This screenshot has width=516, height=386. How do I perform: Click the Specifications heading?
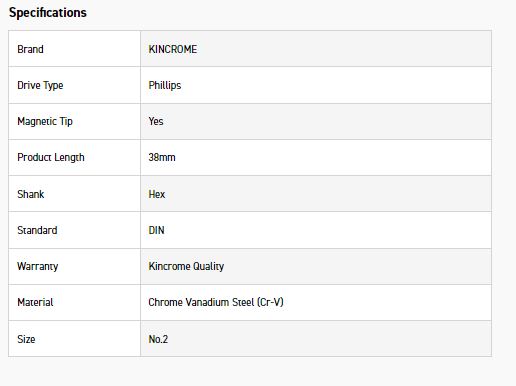click(x=48, y=13)
